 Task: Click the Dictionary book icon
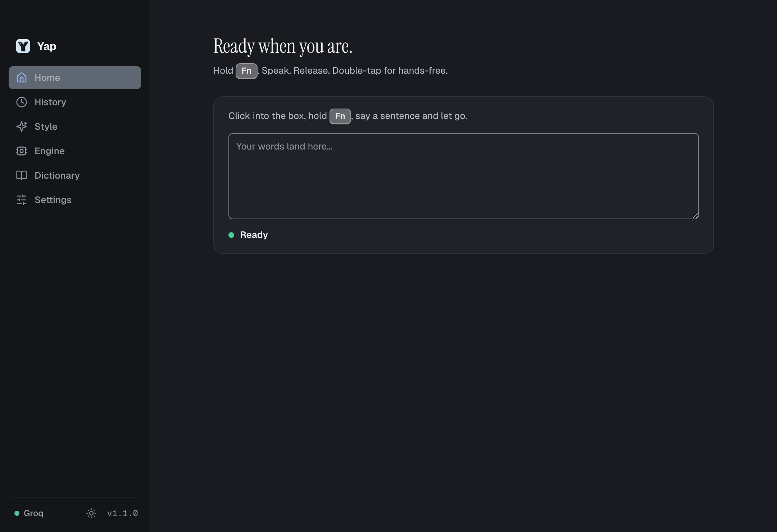[x=22, y=175]
